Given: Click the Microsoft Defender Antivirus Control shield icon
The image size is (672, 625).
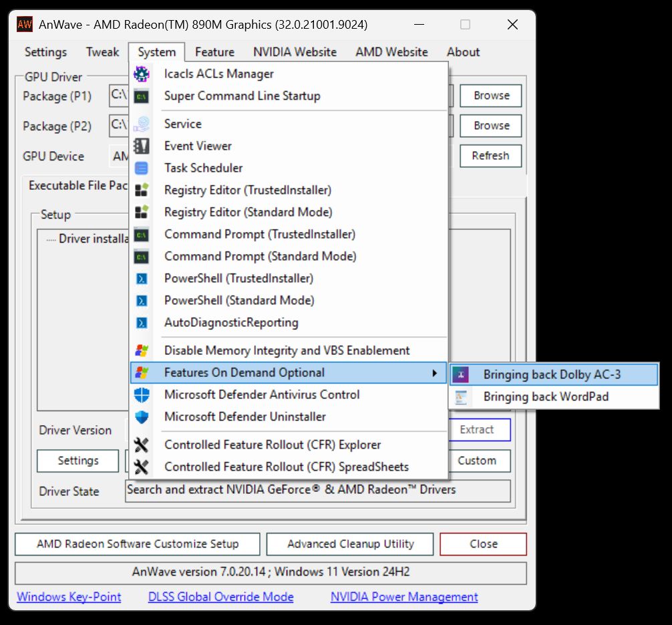Looking at the screenshot, I should click(142, 394).
